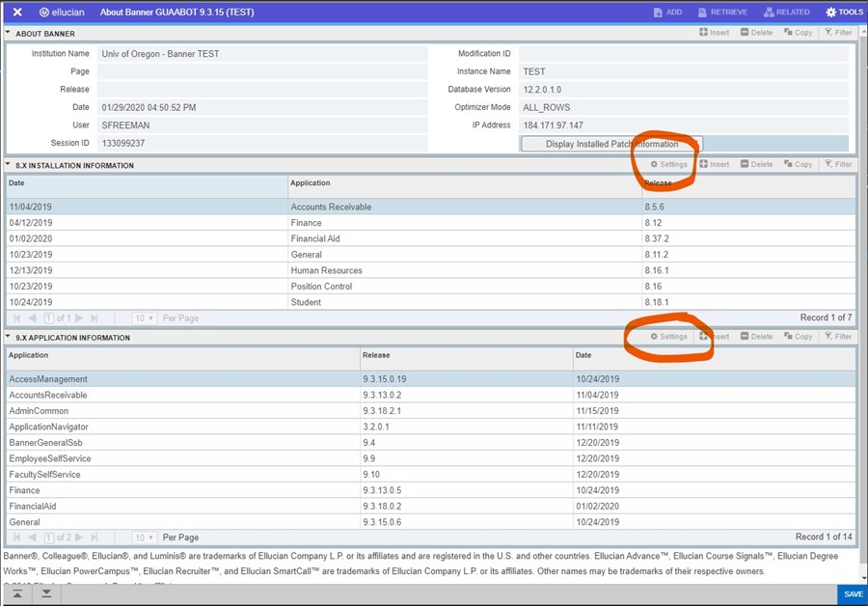Click the RETRIEVE icon in header

[722, 12]
